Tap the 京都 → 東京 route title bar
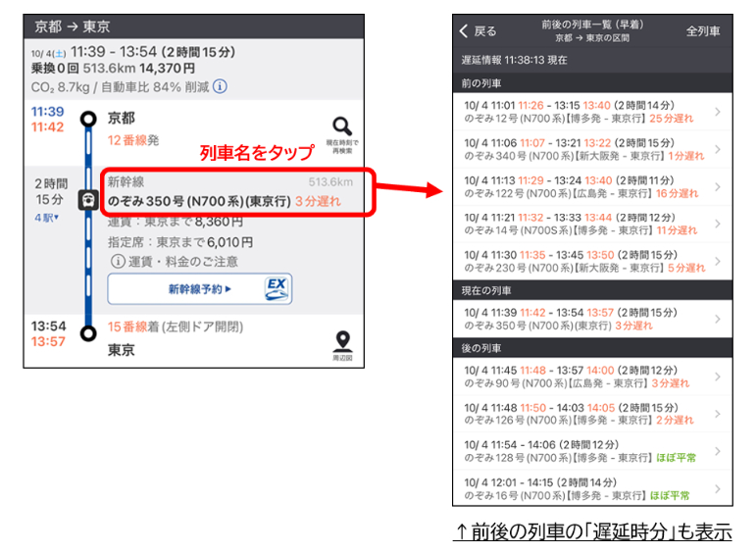The image size is (756, 554). 194,26
